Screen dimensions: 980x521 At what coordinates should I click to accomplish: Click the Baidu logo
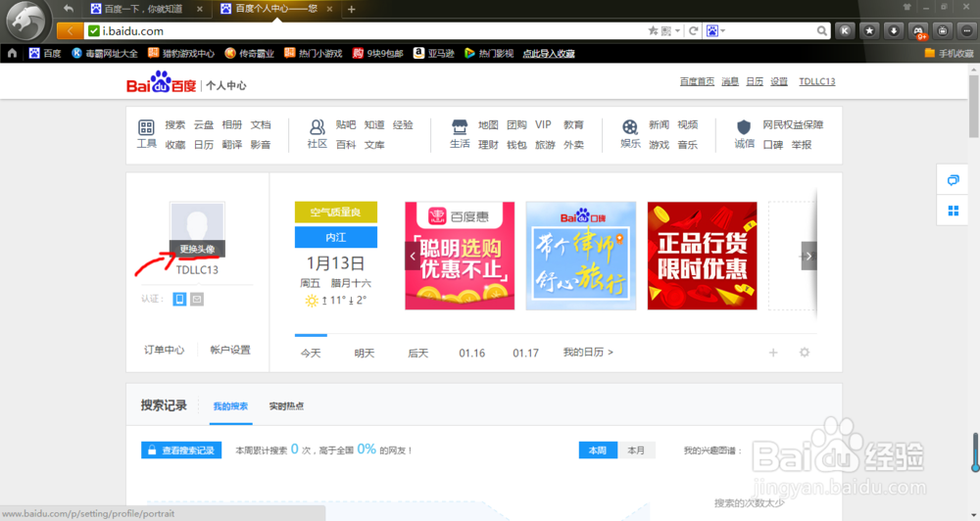coord(162,82)
